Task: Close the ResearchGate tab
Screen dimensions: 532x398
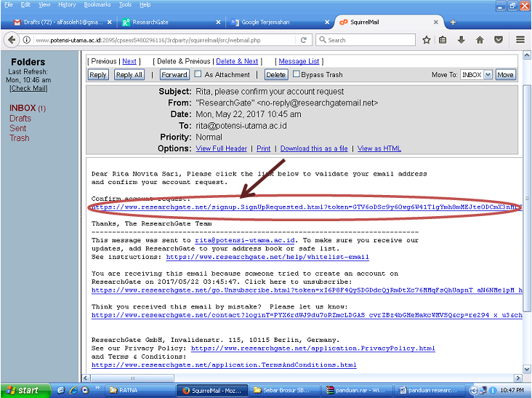Action: pos(218,22)
